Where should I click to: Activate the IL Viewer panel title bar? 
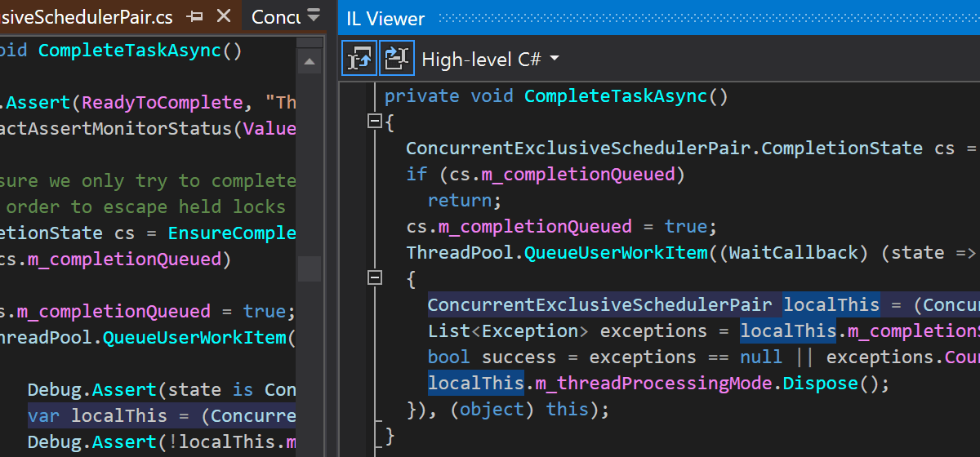click(653, 17)
